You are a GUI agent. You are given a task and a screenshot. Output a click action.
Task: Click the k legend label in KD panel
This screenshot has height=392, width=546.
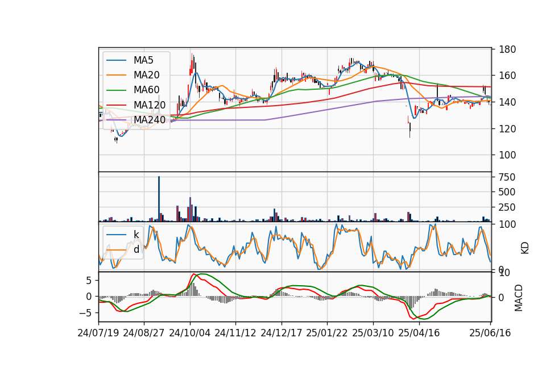tap(136, 235)
